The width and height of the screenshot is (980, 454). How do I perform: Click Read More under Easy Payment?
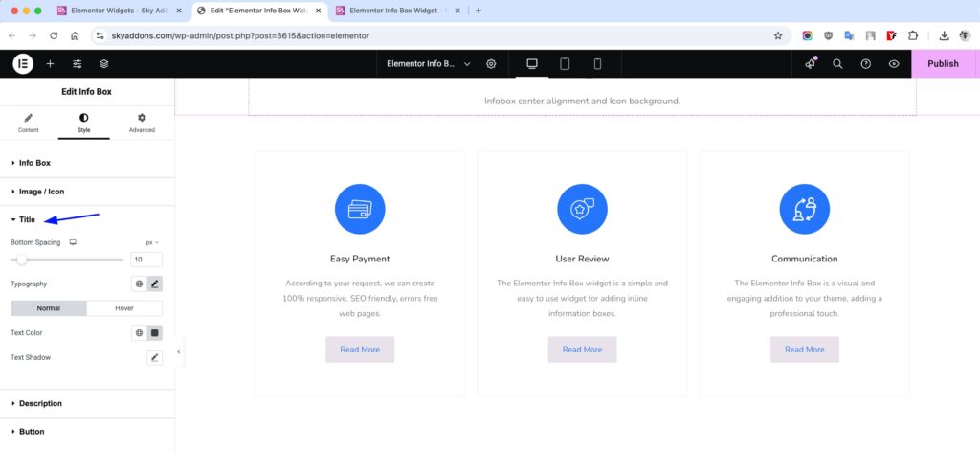[360, 350]
